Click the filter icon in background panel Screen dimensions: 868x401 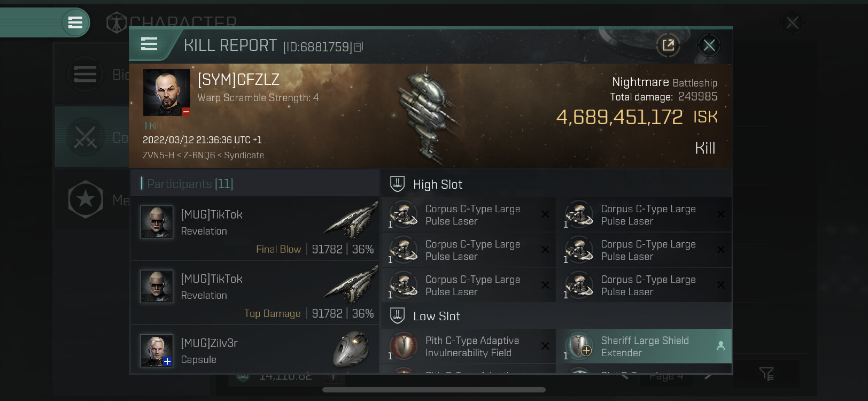(x=766, y=374)
